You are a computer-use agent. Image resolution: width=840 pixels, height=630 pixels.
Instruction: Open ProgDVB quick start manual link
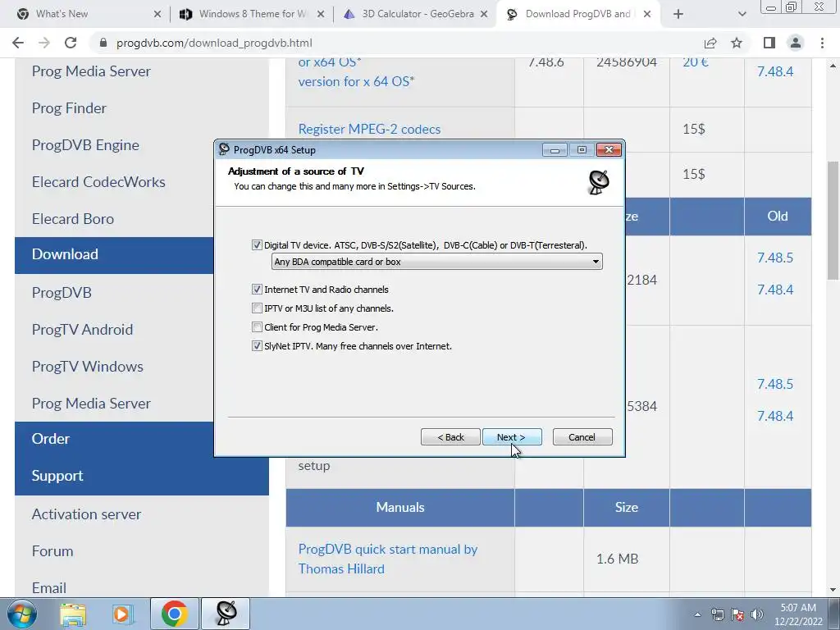[388, 559]
